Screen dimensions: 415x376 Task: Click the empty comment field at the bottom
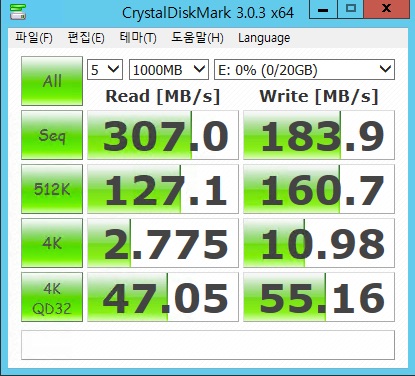(x=208, y=345)
